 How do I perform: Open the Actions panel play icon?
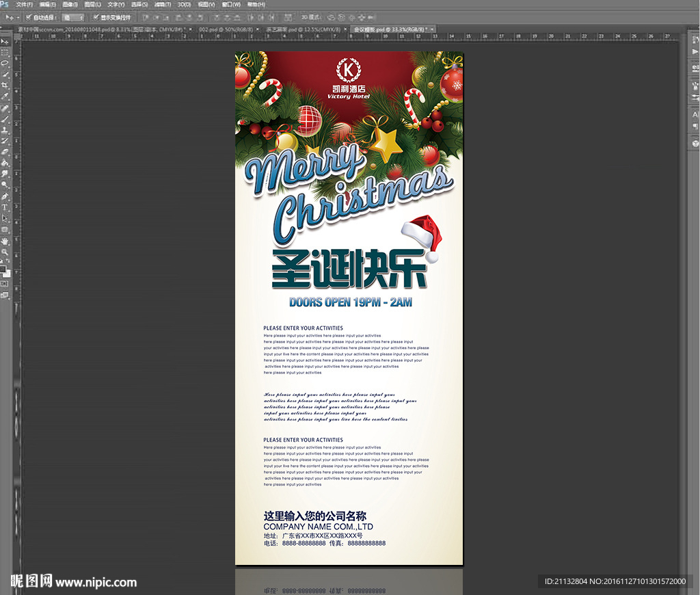695,52
